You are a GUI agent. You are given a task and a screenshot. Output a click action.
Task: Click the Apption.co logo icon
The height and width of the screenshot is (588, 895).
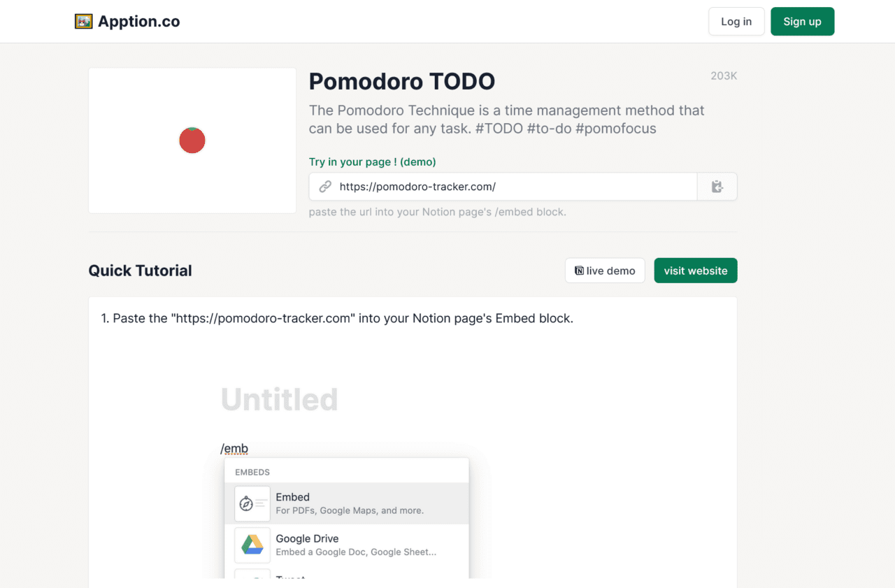pyautogui.click(x=84, y=22)
